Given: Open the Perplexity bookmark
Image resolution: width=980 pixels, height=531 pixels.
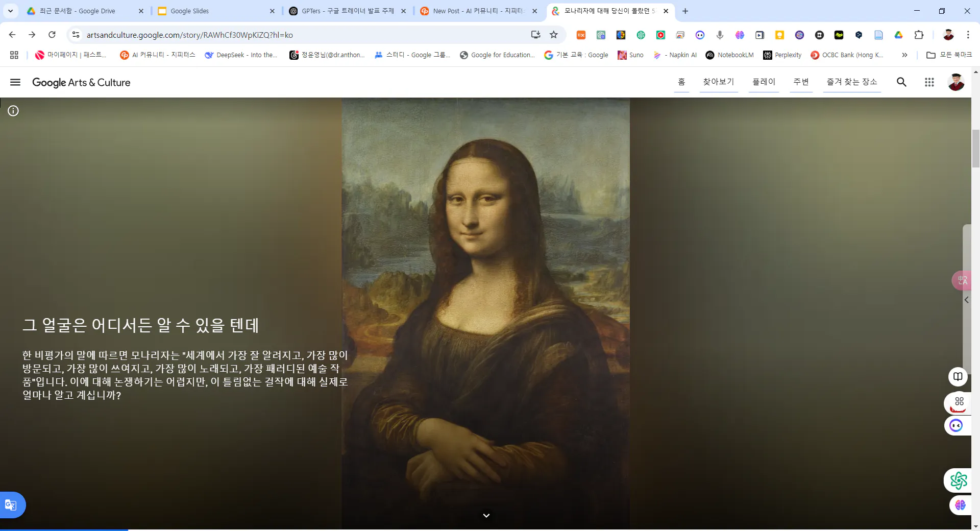Looking at the screenshot, I should pyautogui.click(x=782, y=55).
